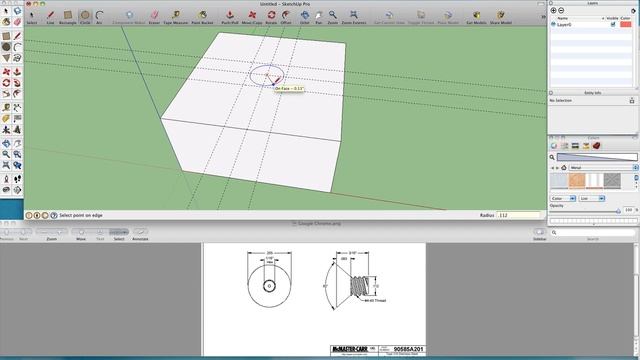Click the opacity percentage value field
640x360 pixels.
click(628, 210)
